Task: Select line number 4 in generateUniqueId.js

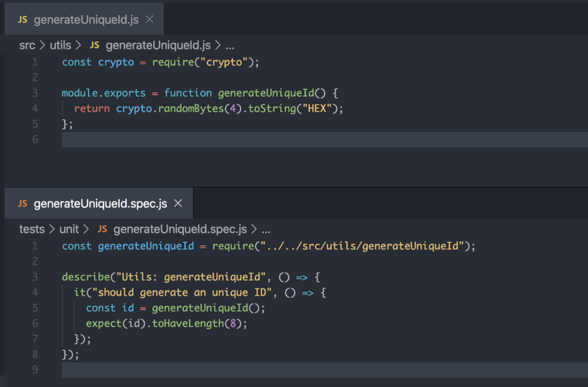Action: point(34,108)
